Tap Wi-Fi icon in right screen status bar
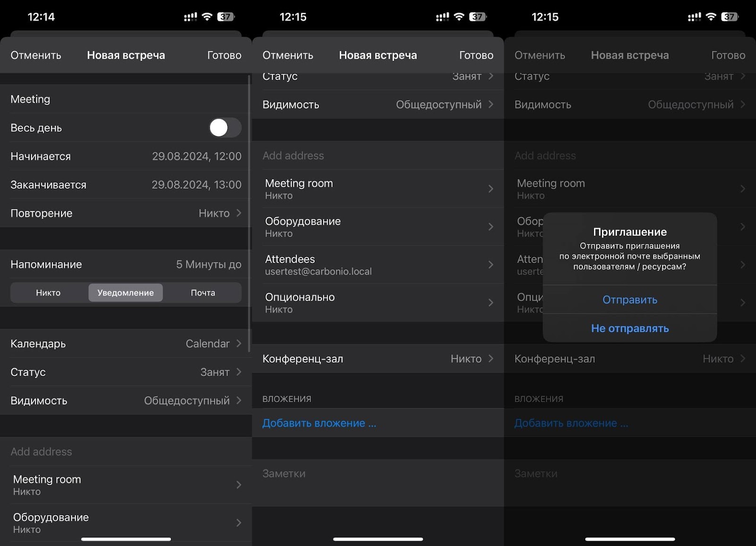Image resolution: width=756 pixels, height=546 pixels. click(x=711, y=17)
